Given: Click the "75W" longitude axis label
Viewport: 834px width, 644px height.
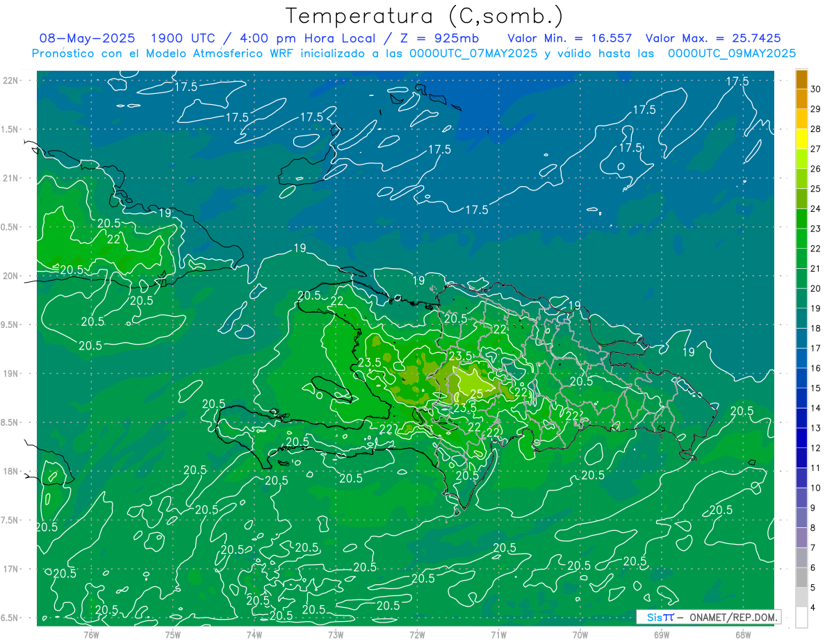Looking at the screenshot, I should click(173, 635).
